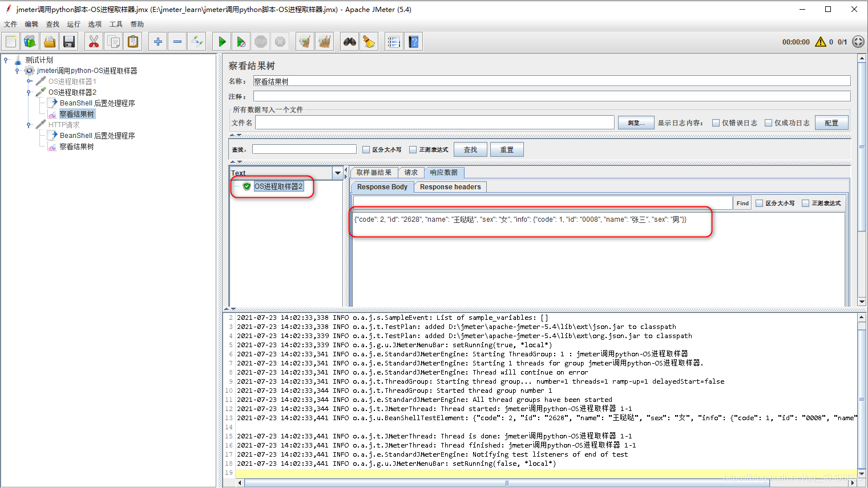Open the Text view dropdown in results panel
The width and height of the screenshot is (868, 488).
(338, 173)
